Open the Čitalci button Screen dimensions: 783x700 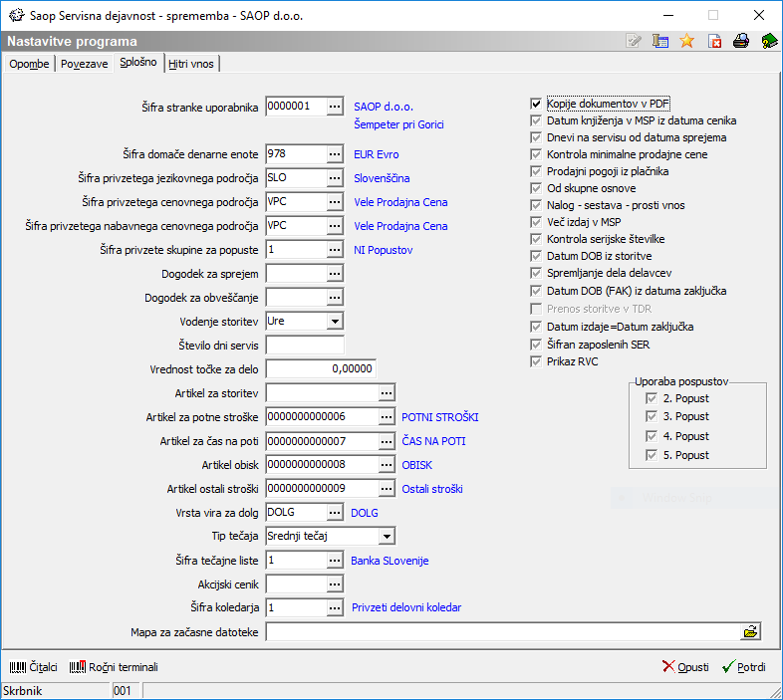click(34, 667)
